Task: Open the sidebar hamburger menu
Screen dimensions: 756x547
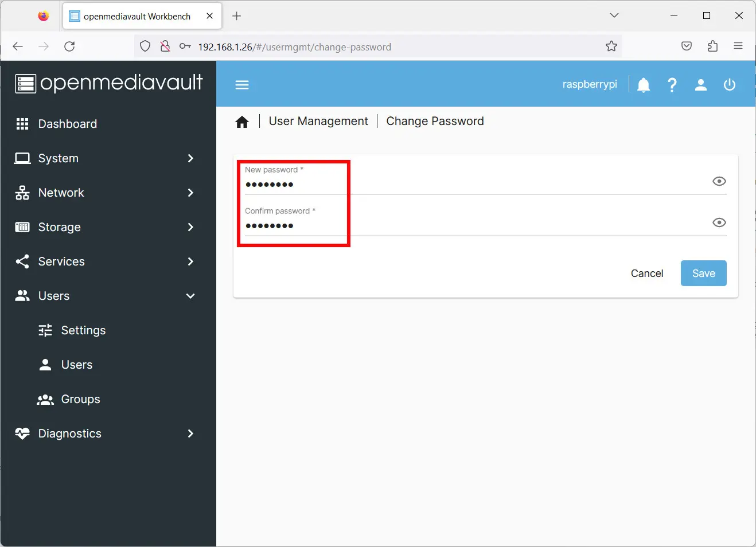Action: [x=241, y=84]
